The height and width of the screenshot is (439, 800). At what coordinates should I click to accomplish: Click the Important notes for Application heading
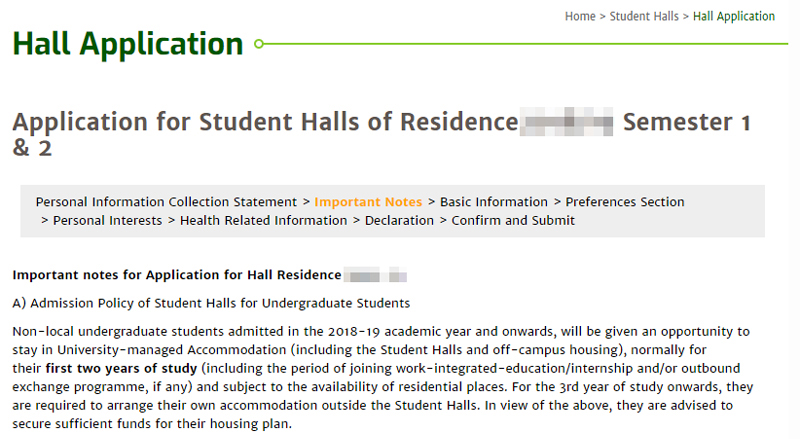[x=177, y=275]
